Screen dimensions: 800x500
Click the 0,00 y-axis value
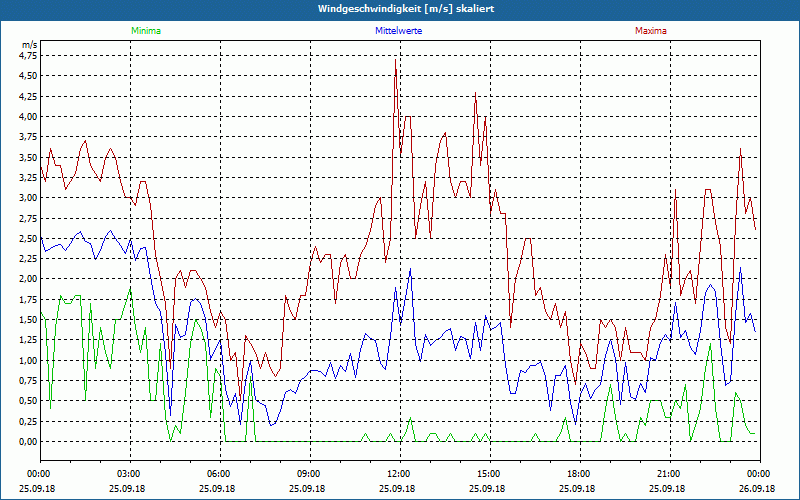point(28,441)
